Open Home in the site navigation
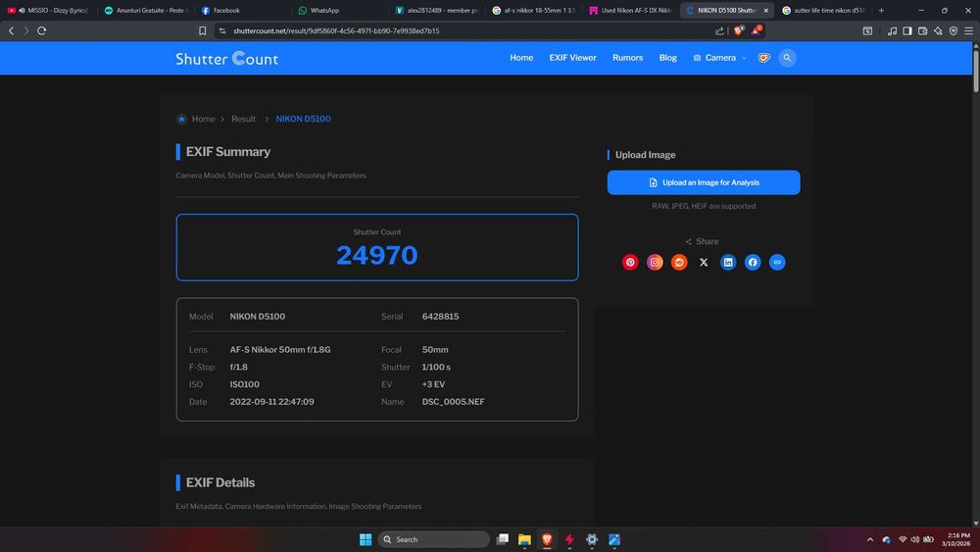 click(521, 58)
